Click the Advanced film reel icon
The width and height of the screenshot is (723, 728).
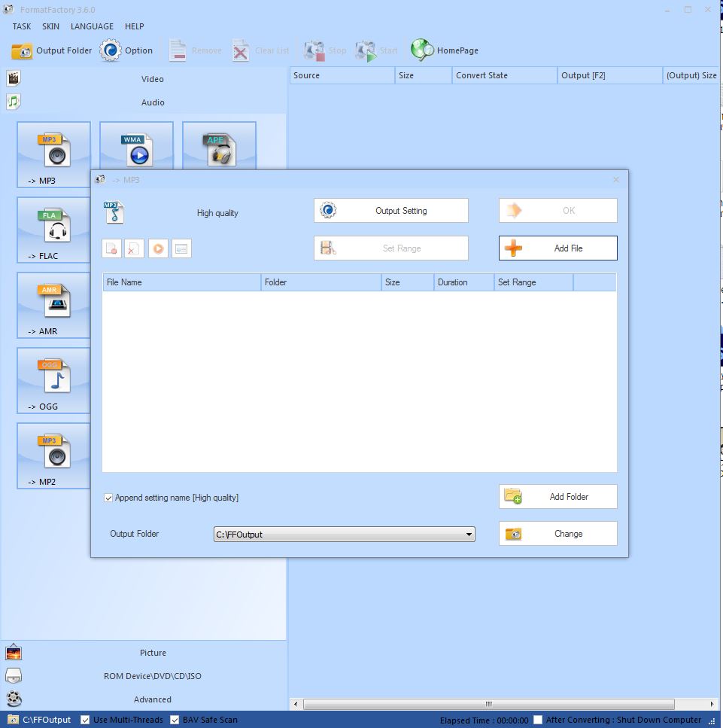[14, 699]
